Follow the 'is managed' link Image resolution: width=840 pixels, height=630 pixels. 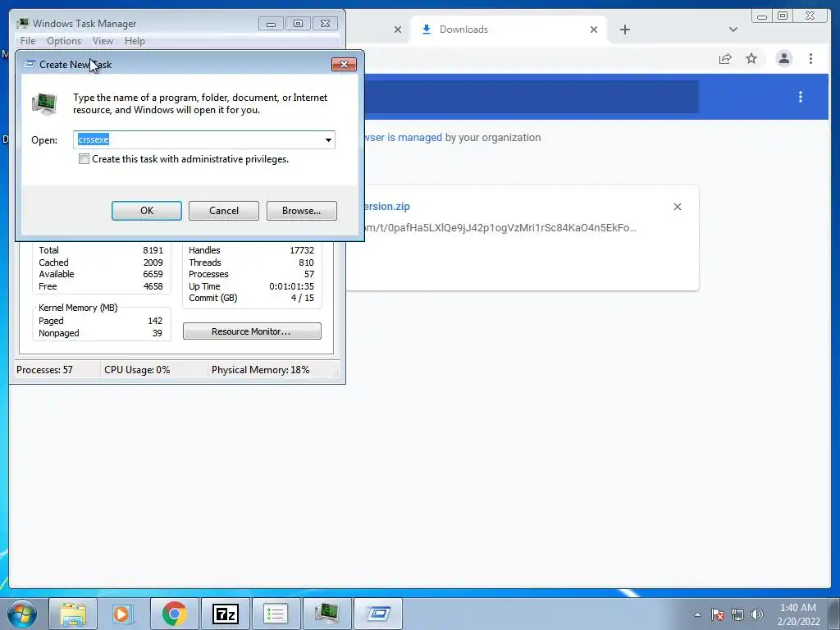414,138
